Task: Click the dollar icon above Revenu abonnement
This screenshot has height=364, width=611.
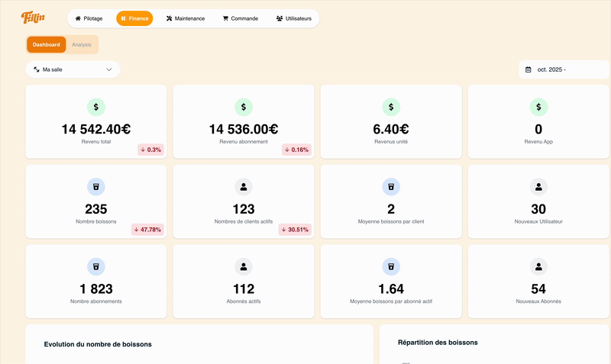Action: (x=243, y=108)
